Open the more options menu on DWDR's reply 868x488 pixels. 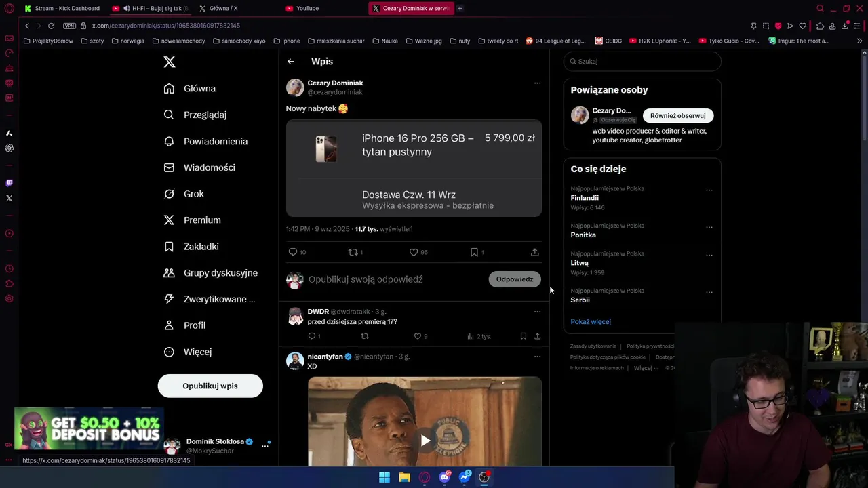(x=537, y=312)
